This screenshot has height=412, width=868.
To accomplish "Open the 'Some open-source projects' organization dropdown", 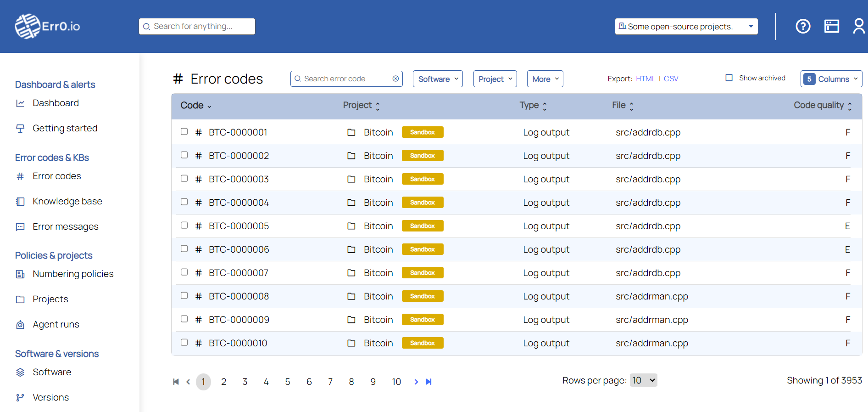I will pos(686,26).
